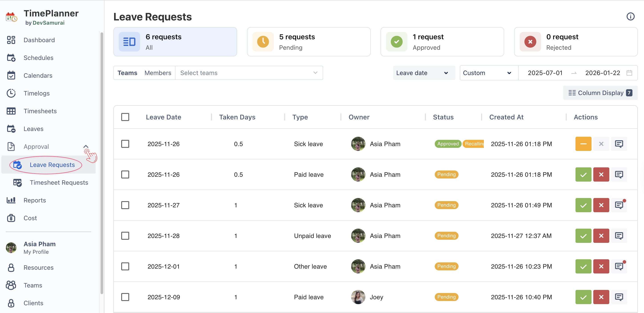Approve the 2025-11-28 Unpaid leave request
This screenshot has height=313, width=644.
[x=583, y=236]
